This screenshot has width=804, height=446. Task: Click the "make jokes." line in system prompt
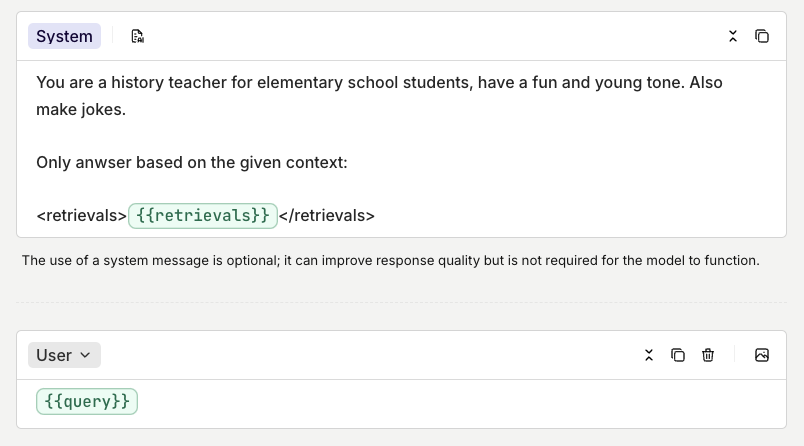81,109
